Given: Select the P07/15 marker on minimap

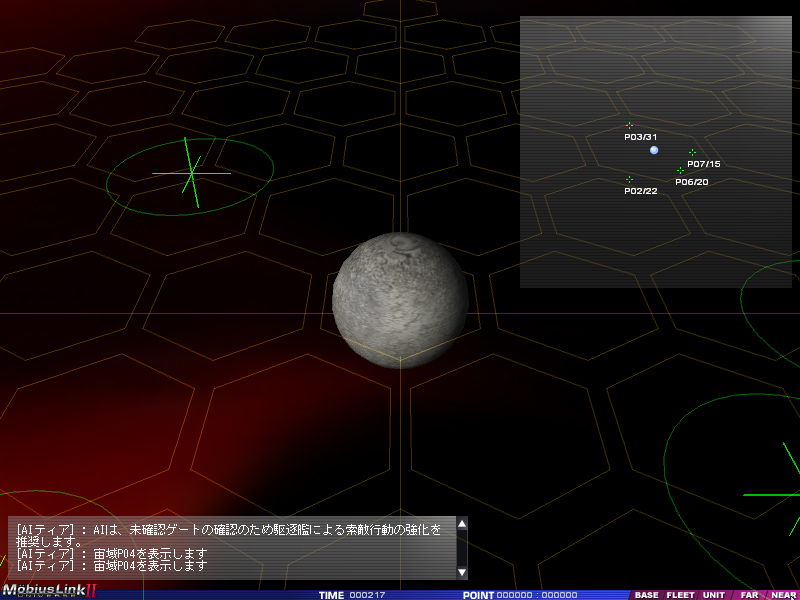Looking at the screenshot, I should [x=692, y=153].
